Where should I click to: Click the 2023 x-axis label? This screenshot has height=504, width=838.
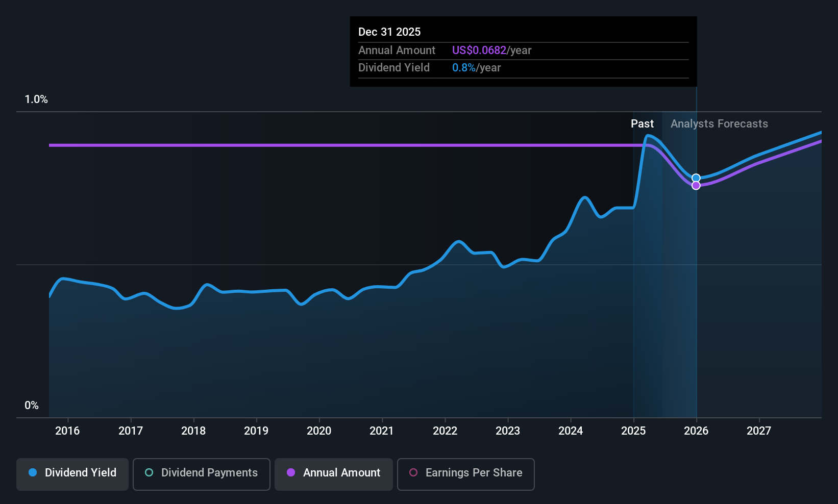point(508,431)
